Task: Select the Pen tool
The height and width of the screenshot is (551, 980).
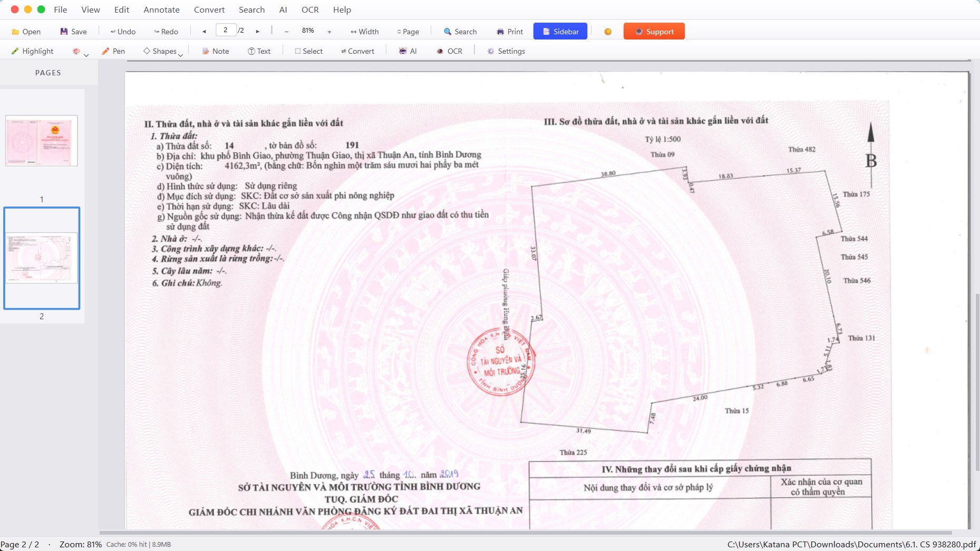Action: [113, 51]
